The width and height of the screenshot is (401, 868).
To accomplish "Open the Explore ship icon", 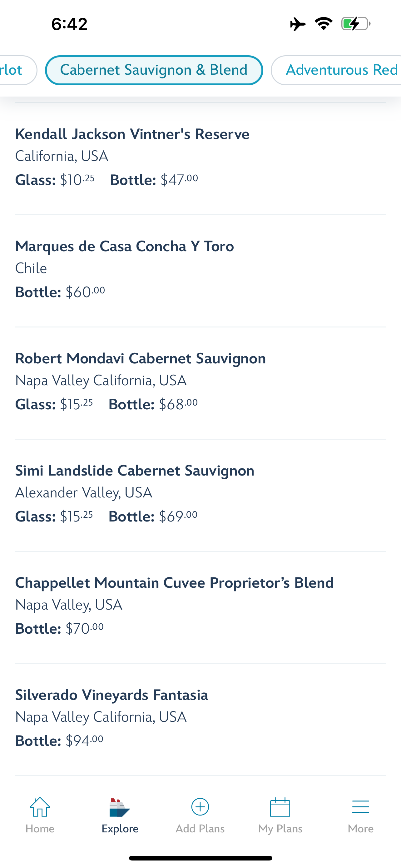I will coord(120,807).
